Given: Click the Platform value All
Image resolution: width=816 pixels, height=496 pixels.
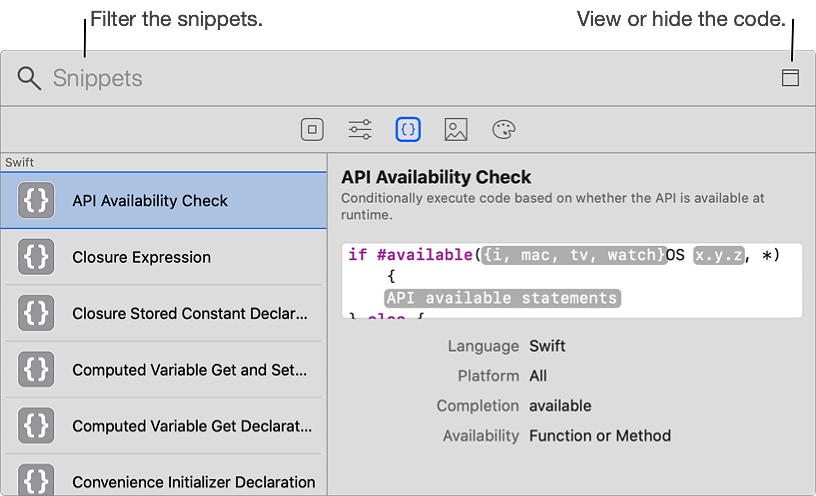Looking at the screenshot, I should (538, 376).
